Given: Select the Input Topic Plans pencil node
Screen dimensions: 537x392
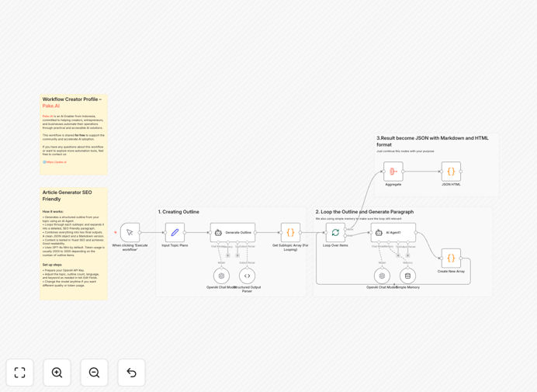Looking at the screenshot, I should point(175,233).
